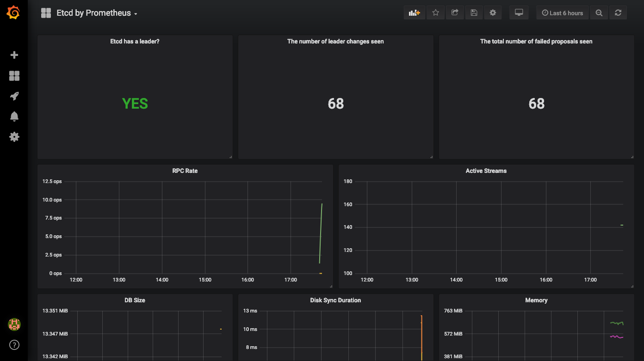
Task: Open dashboard settings gear in top bar
Action: click(x=493, y=13)
